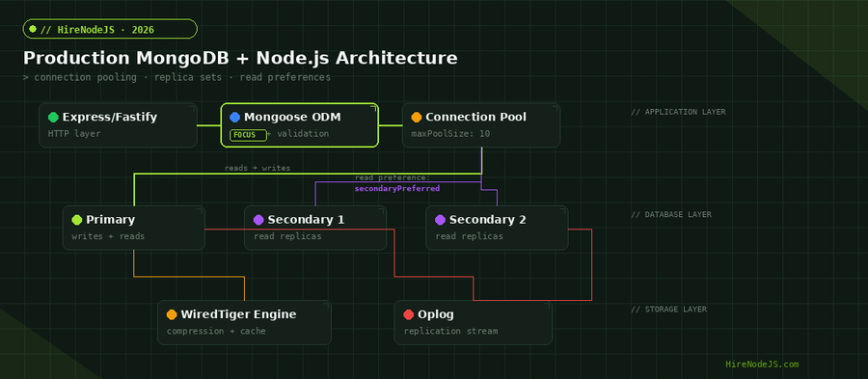
Task: Click the green dot beside Express/Fastify
Action: (x=53, y=118)
